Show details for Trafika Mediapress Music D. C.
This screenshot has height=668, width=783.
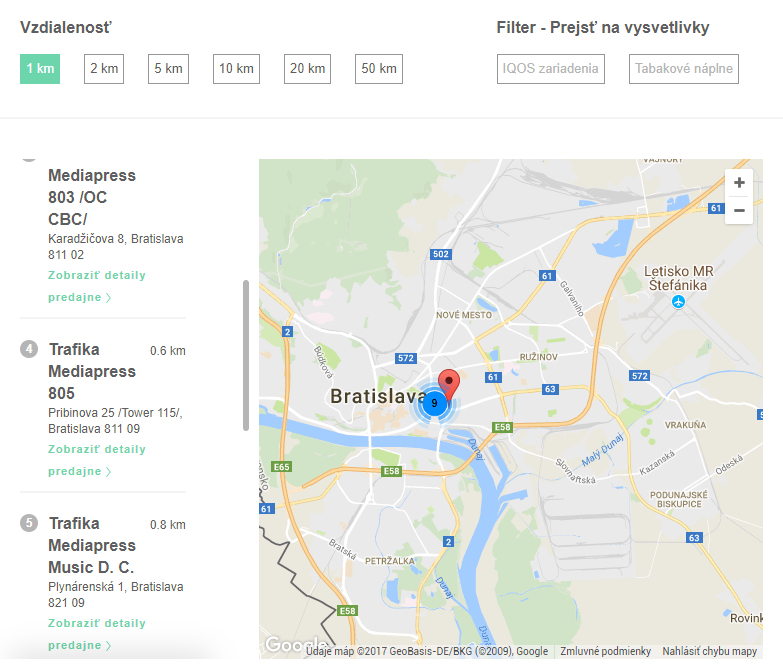(x=96, y=634)
